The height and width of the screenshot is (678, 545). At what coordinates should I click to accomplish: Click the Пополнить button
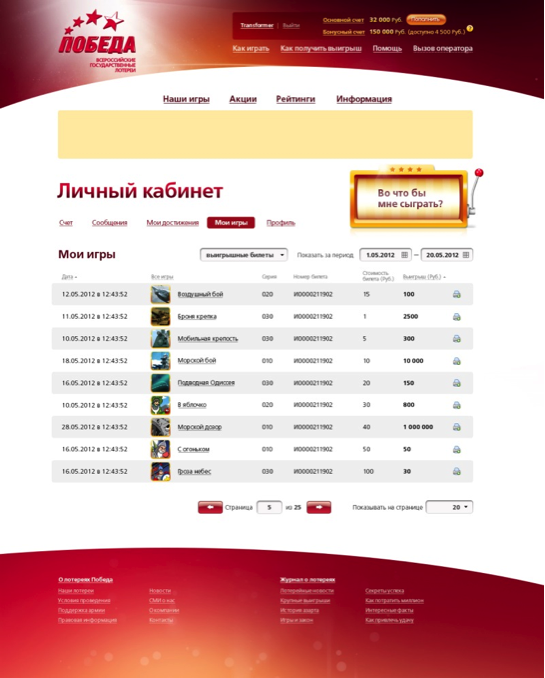point(426,19)
